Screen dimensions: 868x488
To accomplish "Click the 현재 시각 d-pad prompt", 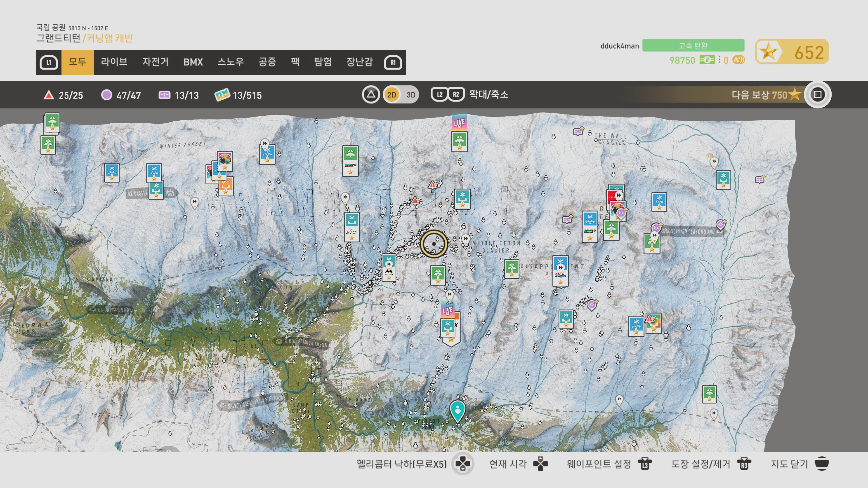I will pos(519,464).
